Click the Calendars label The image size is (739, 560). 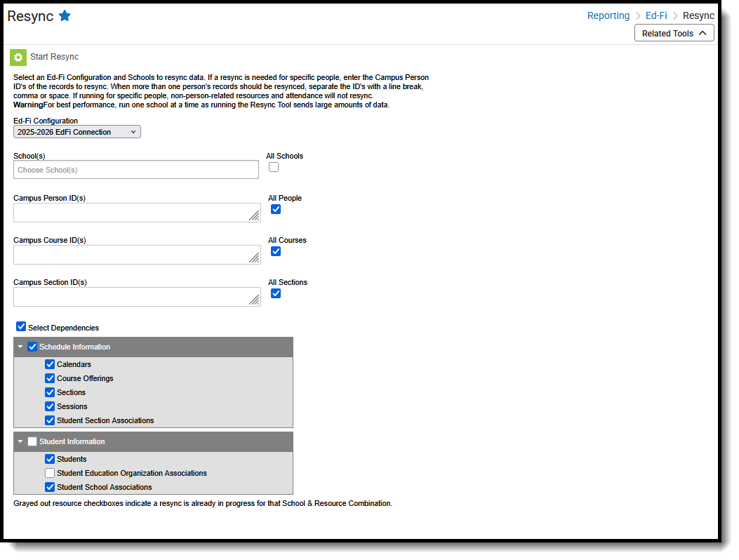coord(74,364)
